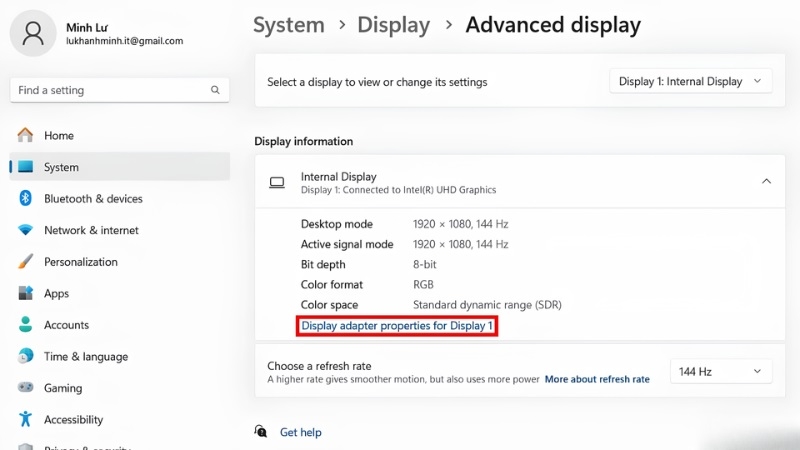800x450 pixels.
Task: Click the Display breadcrumb
Action: coord(393,25)
